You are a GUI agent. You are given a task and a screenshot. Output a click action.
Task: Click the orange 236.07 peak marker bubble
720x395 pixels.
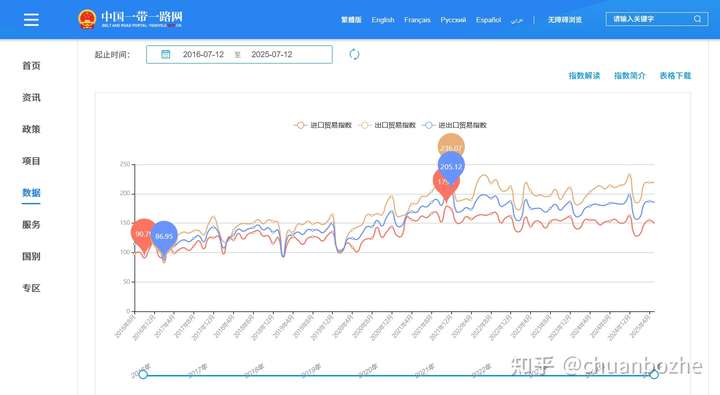click(x=451, y=147)
